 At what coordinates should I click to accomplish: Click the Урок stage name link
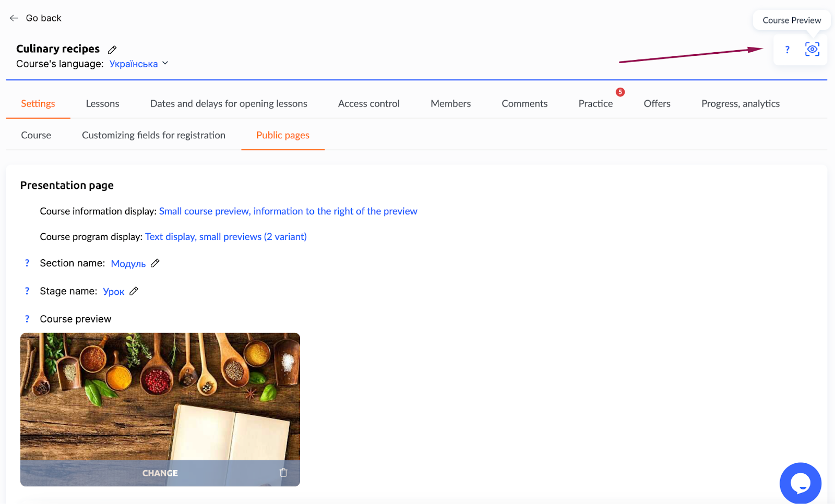[x=113, y=292]
